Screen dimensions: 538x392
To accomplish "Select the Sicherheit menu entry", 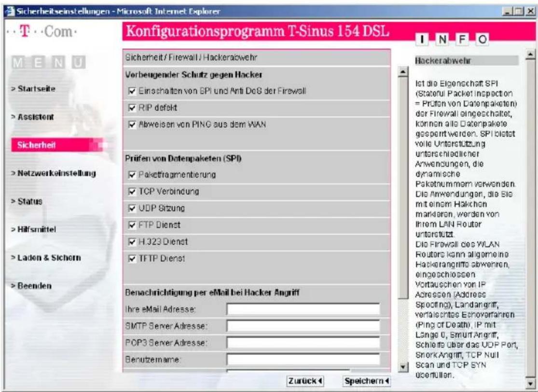I will coord(56,145).
